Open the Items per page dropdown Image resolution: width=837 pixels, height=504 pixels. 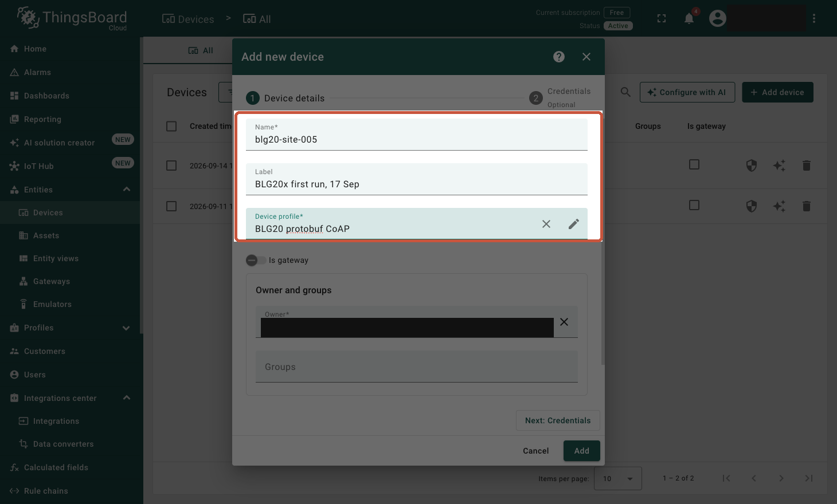click(x=618, y=478)
